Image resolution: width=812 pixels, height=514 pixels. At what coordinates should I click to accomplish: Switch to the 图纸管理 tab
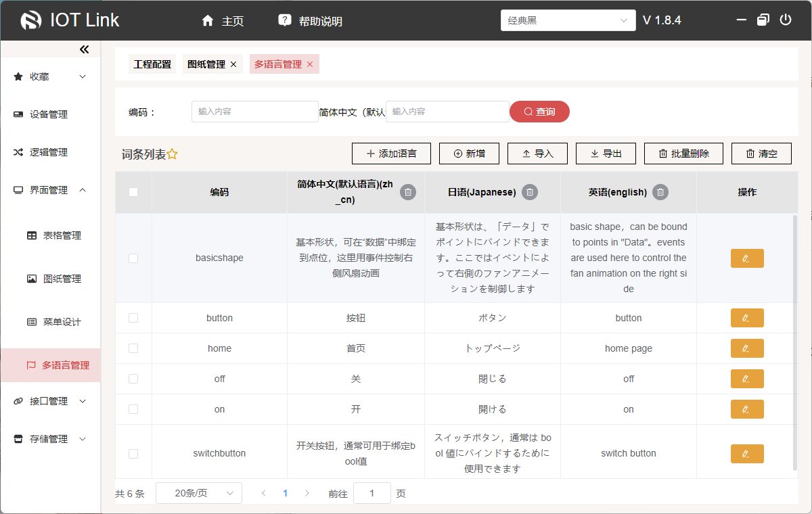206,64
